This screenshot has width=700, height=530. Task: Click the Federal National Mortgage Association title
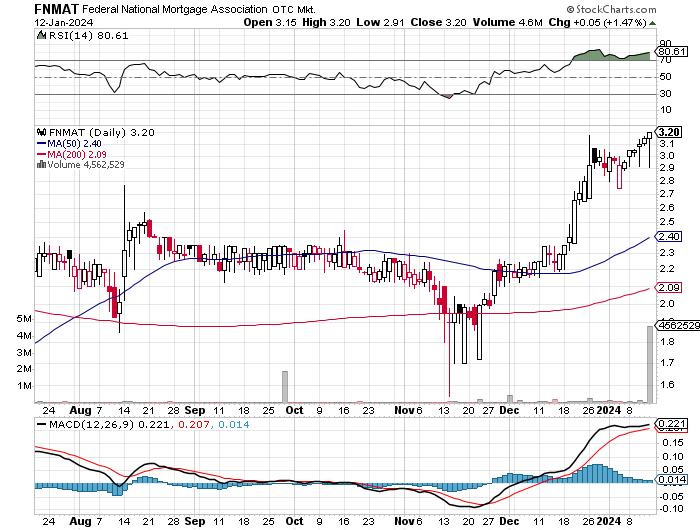click(x=175, y=9)
